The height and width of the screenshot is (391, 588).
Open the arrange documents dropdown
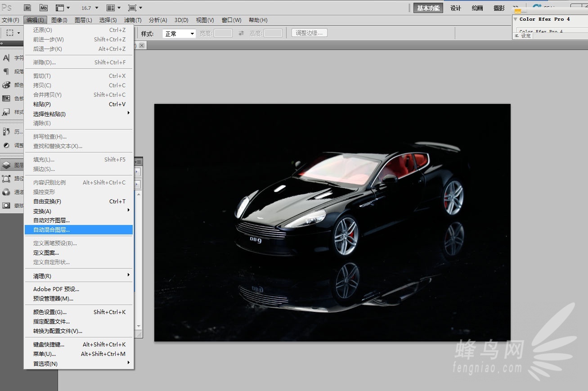pyautogui.click(x=113, y=8)
